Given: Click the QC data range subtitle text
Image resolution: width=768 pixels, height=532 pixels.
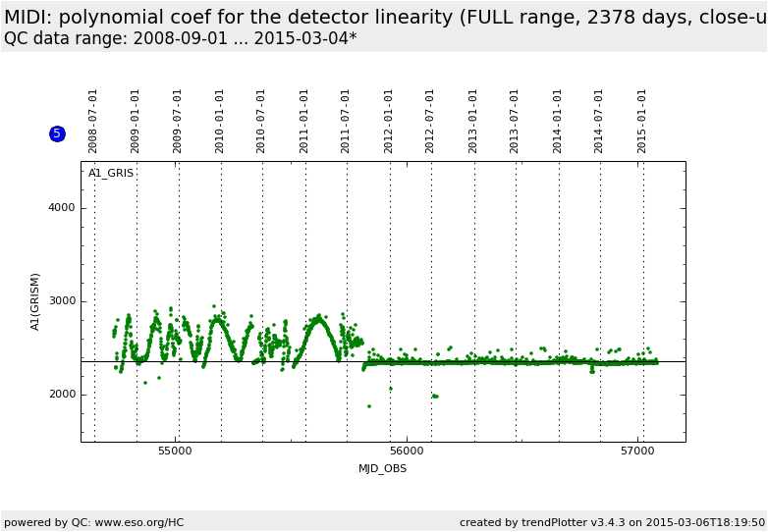Looking at the screenshot, I should [181, 38].
